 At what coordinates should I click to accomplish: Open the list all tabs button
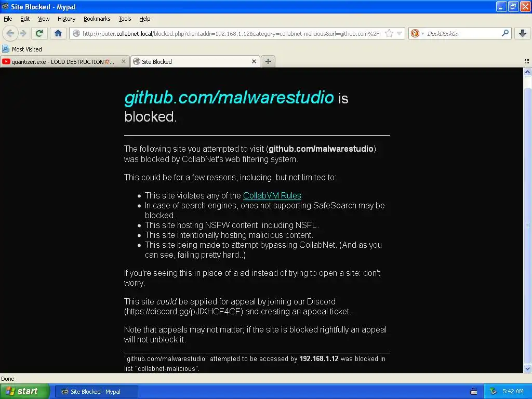tap(527, 61)
